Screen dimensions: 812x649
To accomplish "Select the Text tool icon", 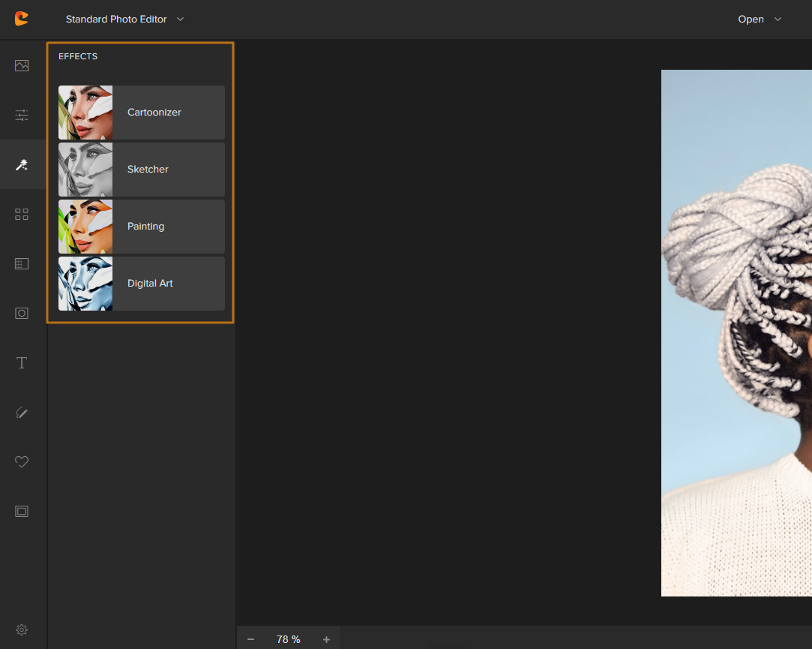I will click(22, 363).
